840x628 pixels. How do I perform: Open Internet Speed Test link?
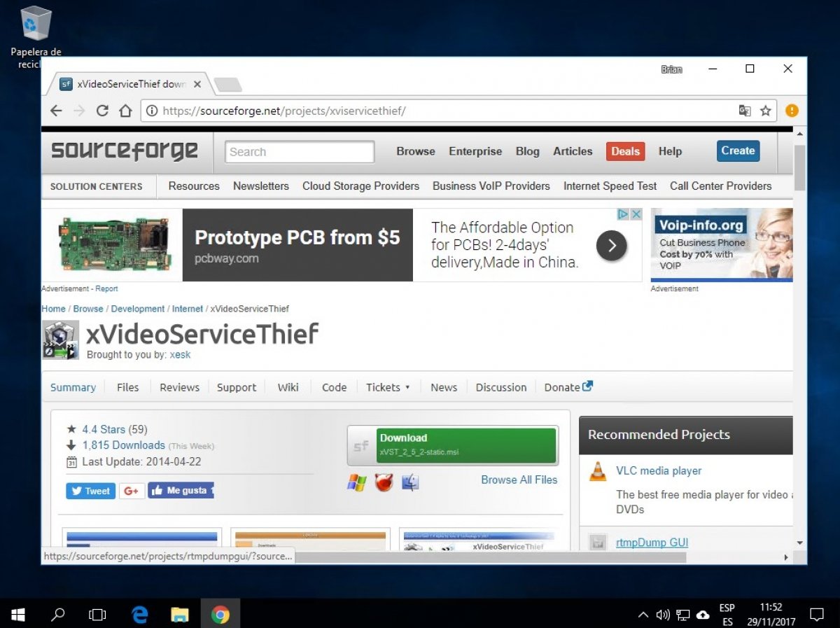click(610, 186)
